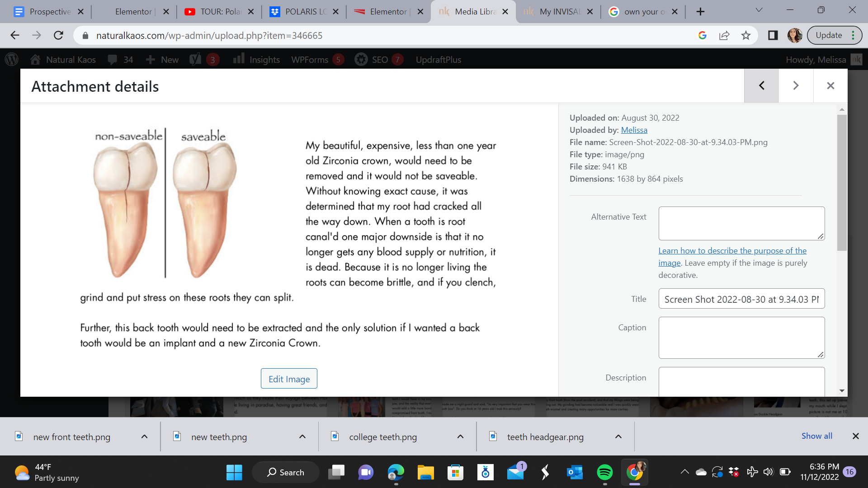Reload the current page

pyautogui.click(x=58, y=35)
